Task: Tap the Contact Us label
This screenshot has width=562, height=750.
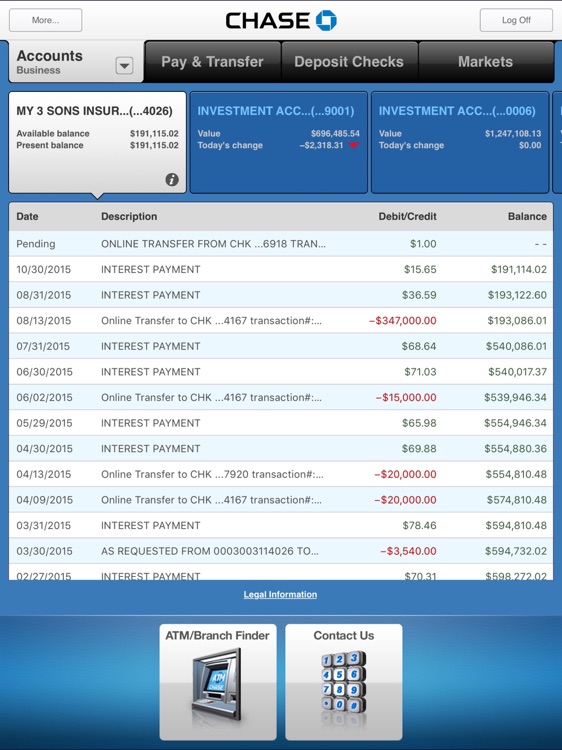Action: coord(344,636)
